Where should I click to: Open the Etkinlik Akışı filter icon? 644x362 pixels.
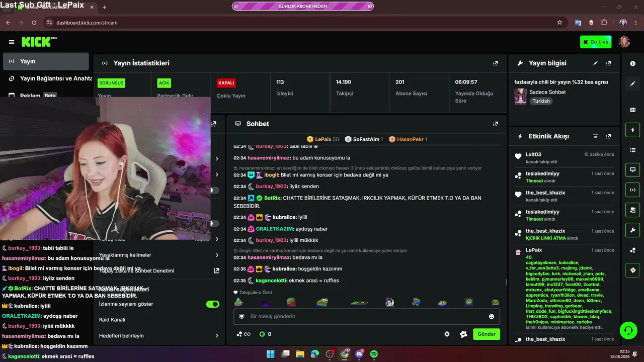tap(596, 136)
